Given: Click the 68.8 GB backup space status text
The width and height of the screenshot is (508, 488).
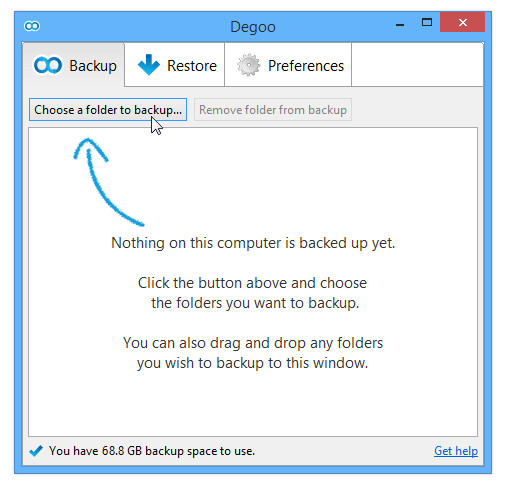Looking at the screenshot, I should click(x=152, y=451).
